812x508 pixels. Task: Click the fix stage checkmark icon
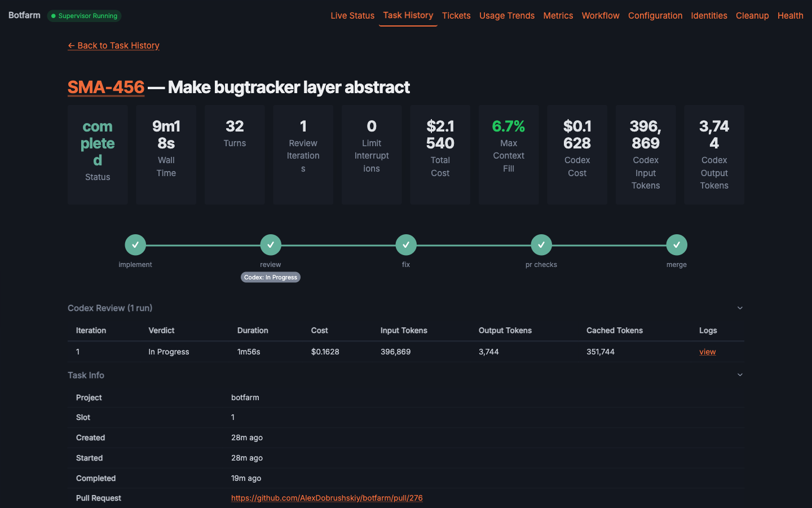click(406, 244)
